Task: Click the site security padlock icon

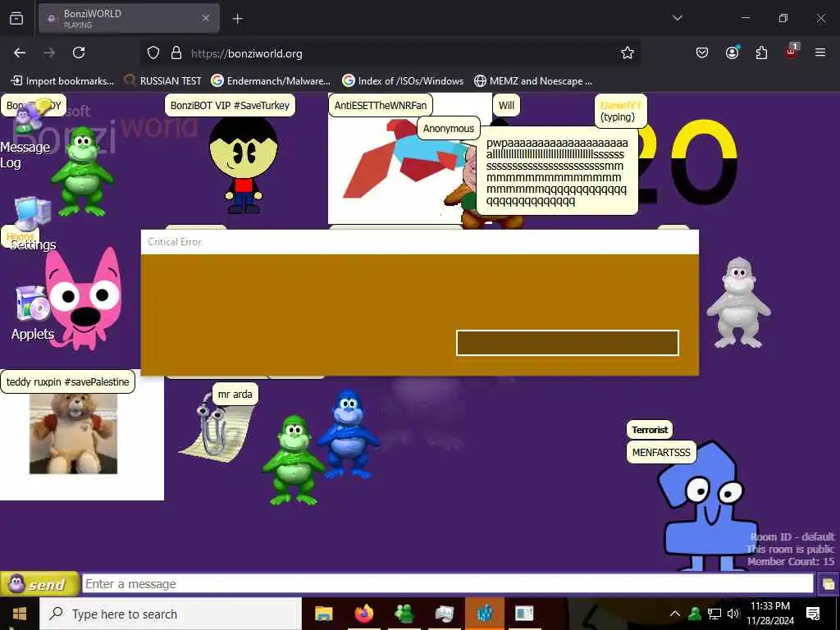Action: [x=176, y=53]
